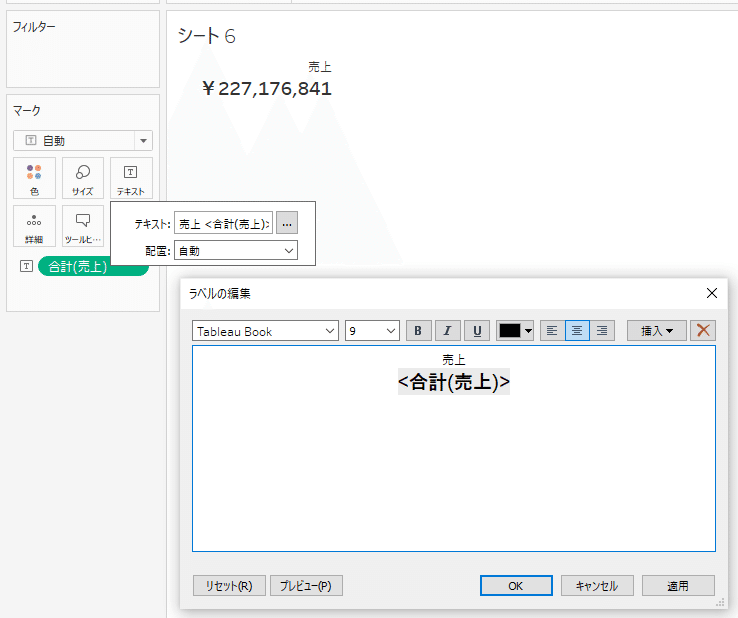
Task: Align label text right
Action: point(602,331)
